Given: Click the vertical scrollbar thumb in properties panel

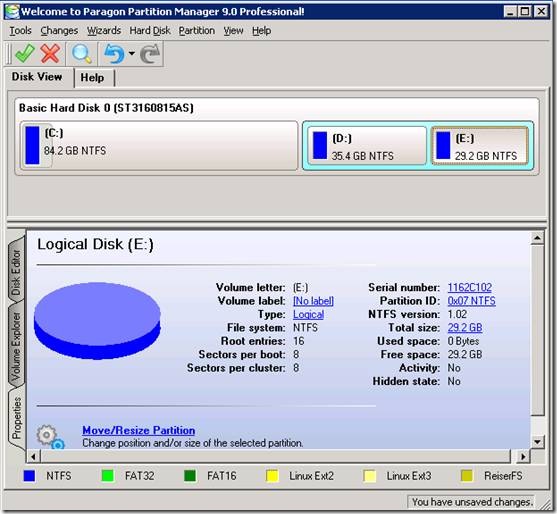Looking at the screenshot, I should (537, 330).
